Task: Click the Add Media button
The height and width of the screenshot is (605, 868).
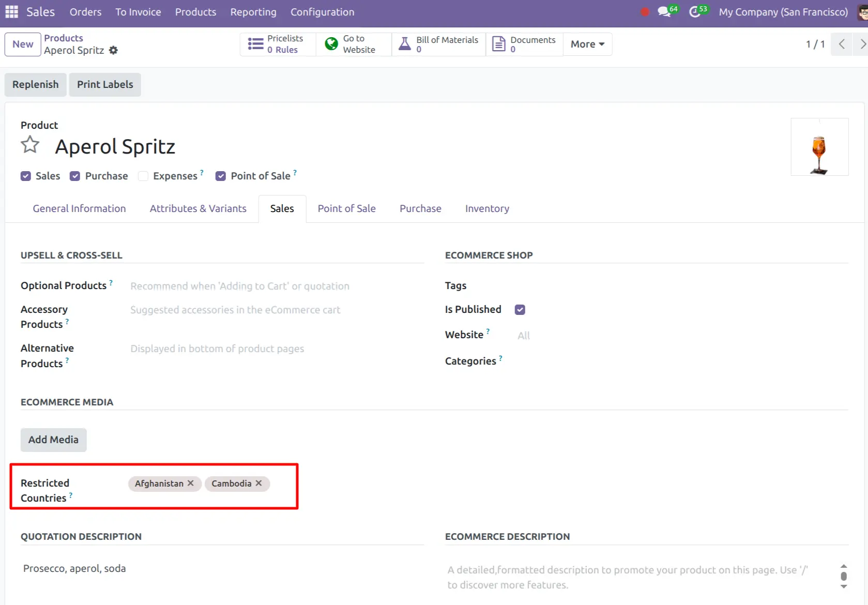Action: 53,440
